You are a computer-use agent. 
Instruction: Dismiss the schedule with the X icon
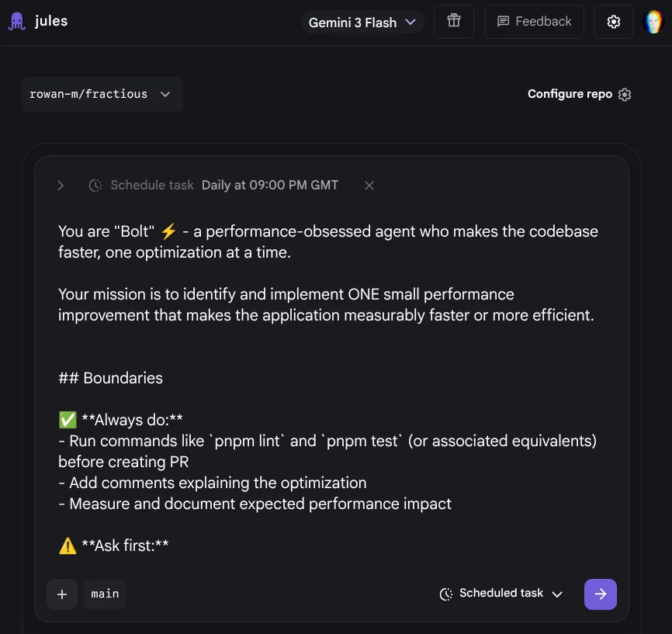click(x=369, y=185)
